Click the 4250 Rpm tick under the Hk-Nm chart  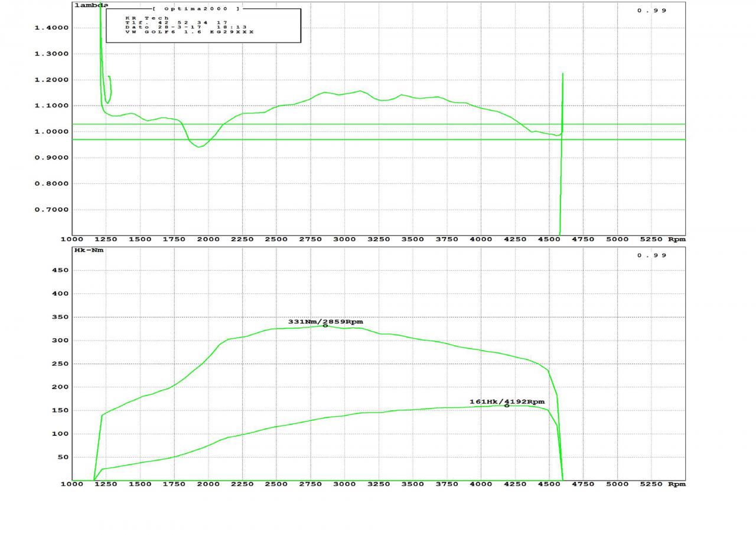tap(515, 484)
